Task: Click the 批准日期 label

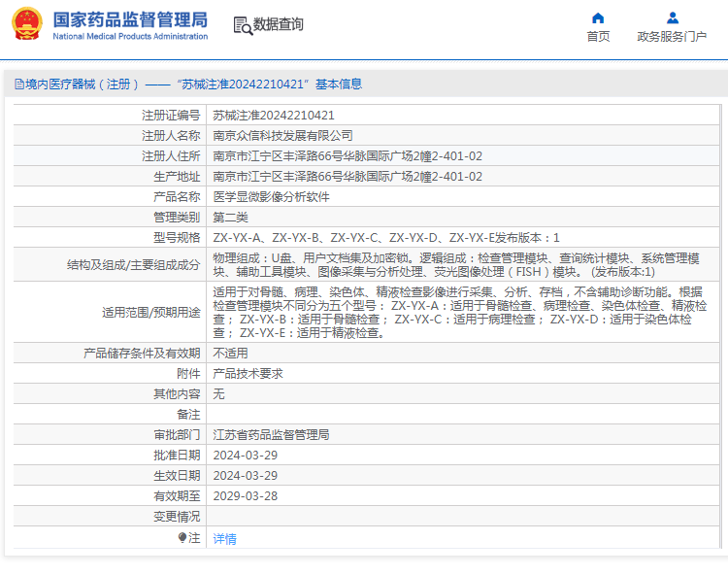Action: click(x=177, y=456)
